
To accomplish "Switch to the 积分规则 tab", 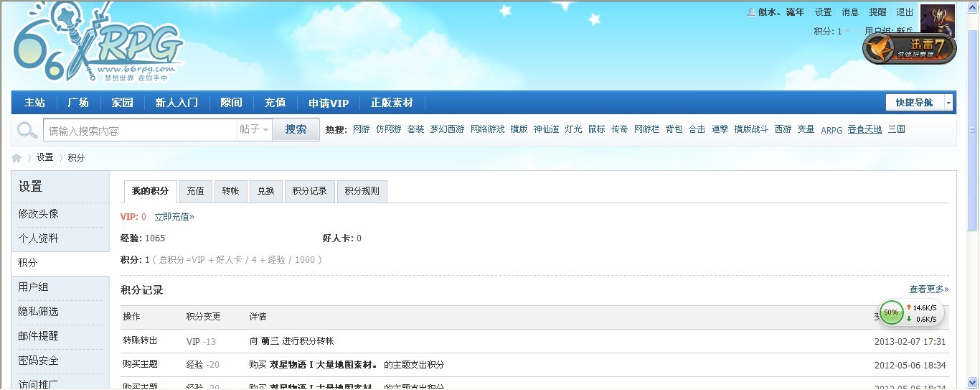I will point(362,191).
